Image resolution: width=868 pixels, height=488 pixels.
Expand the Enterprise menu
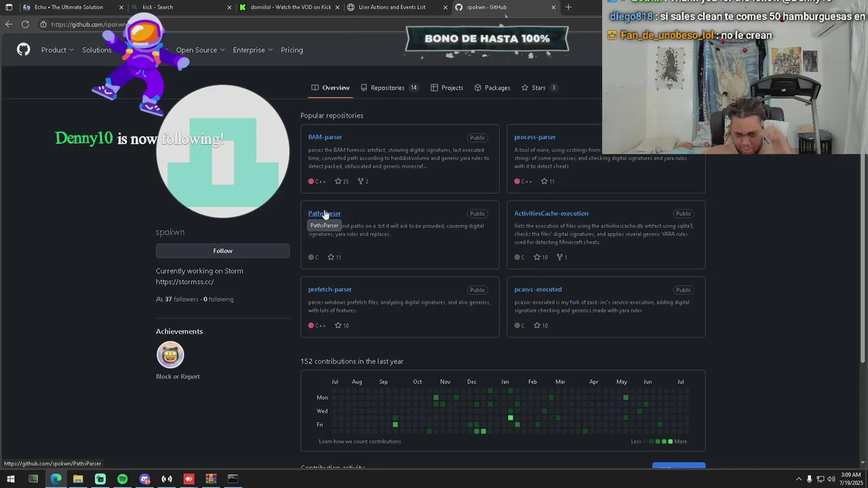pos(252,50)
